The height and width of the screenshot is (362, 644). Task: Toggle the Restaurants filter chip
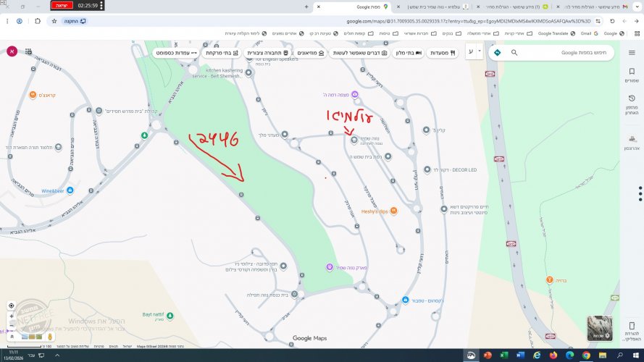[x=443, y=53]
